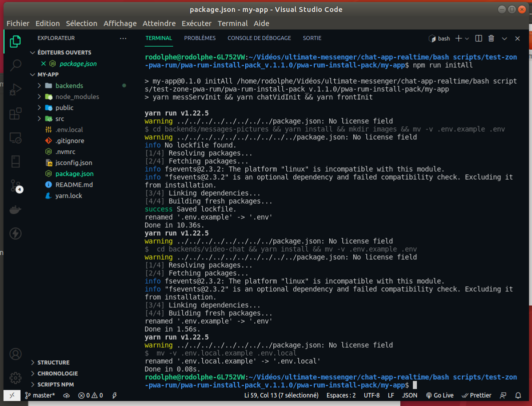Open the Affichage menu
The width and height of the screenshot is (532, 406).
point(120,23)
